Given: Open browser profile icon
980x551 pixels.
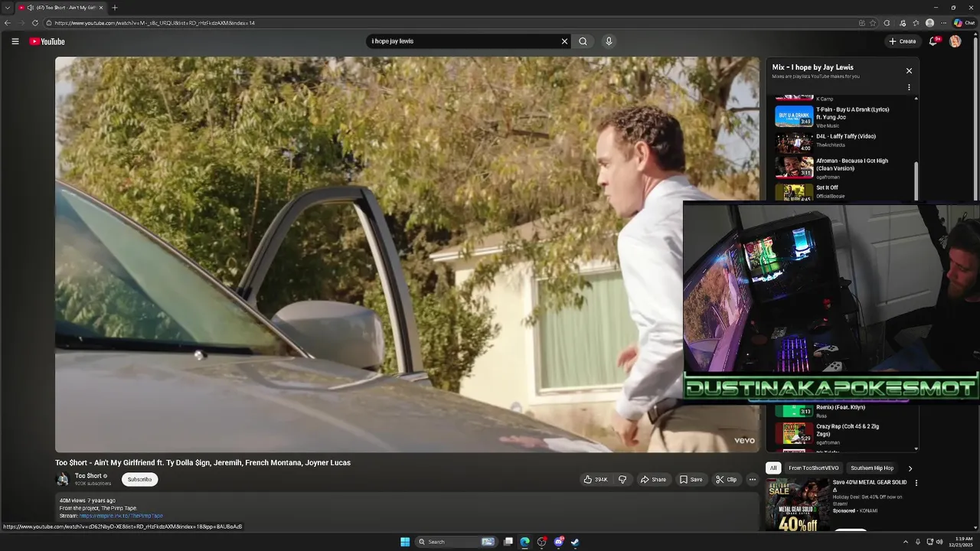Looking at the screenshot, I should tap(929, 23).
